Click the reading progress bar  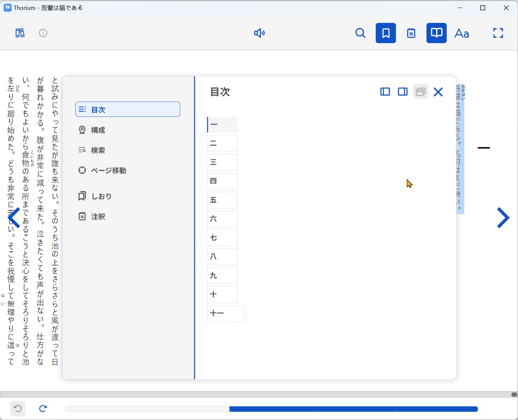click(272, 409)
